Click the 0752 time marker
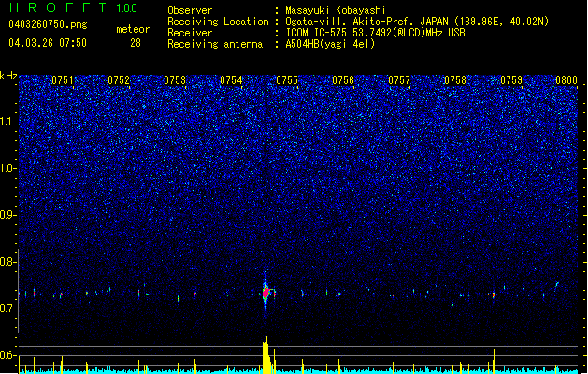This screenshot has width=588, height=374. click(x=119, y=80)
